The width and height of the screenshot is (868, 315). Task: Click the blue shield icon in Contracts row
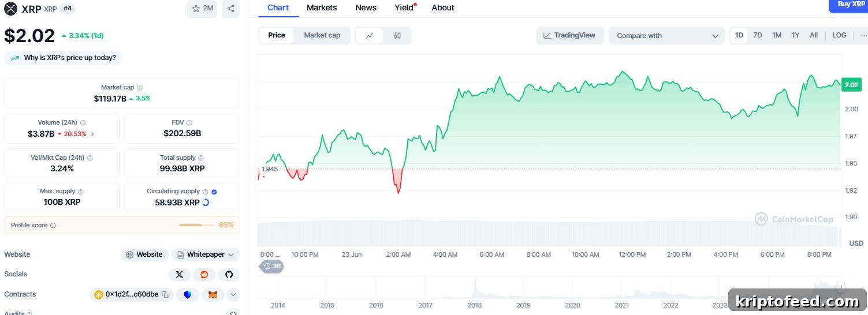pyautogui.click(x=188, y=295)
